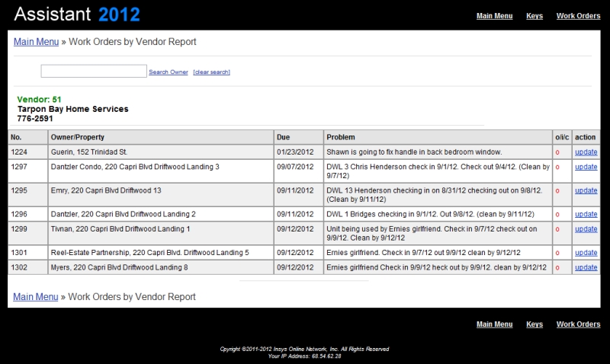Image resolution: width=610 pixels, height=364 pixels.
Task: Open Main Menu in top navigation
Action: pyautogui.click(x=494, y=16)
